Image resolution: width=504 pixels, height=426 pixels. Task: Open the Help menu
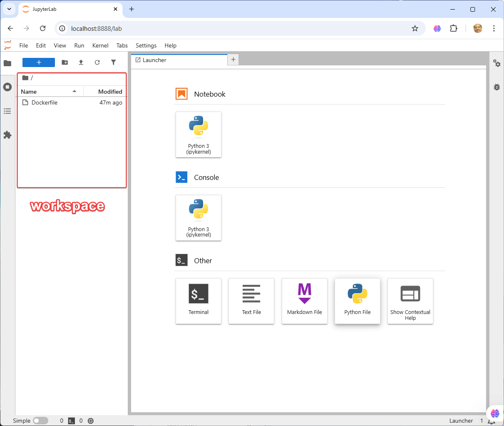[x=171, y=45]
